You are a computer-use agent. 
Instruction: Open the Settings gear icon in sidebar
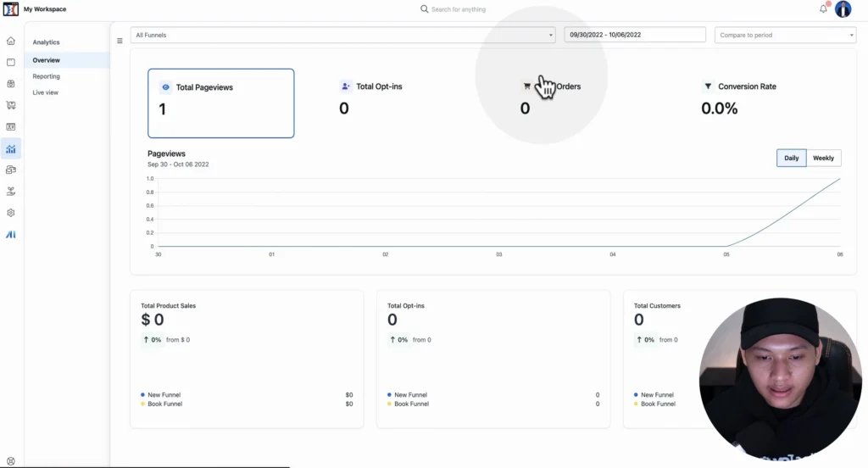tap(11, 213)
